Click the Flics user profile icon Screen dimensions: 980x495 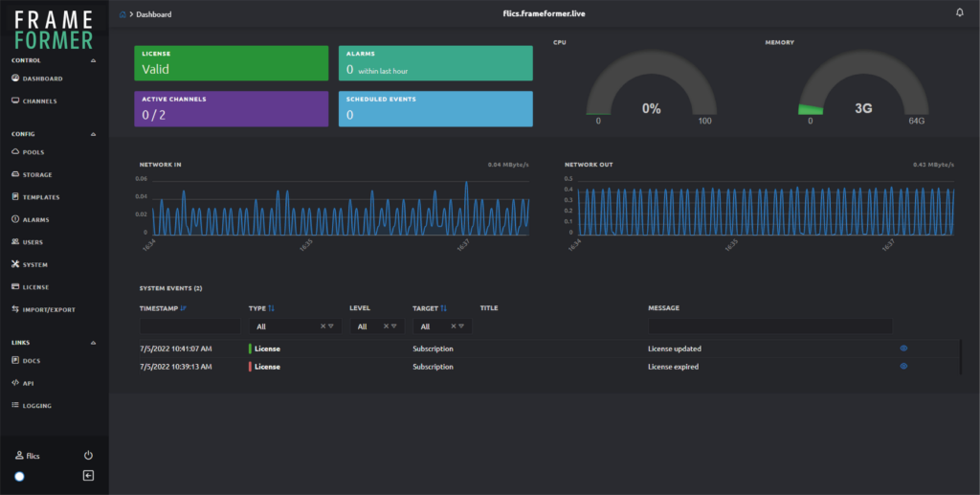pos(19,456)
